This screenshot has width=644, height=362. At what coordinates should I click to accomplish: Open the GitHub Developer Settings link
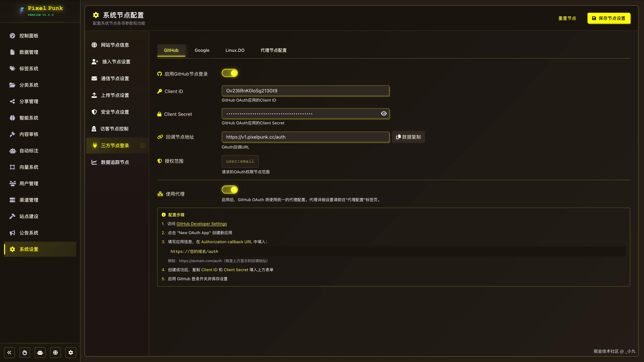tap(201, 224)
